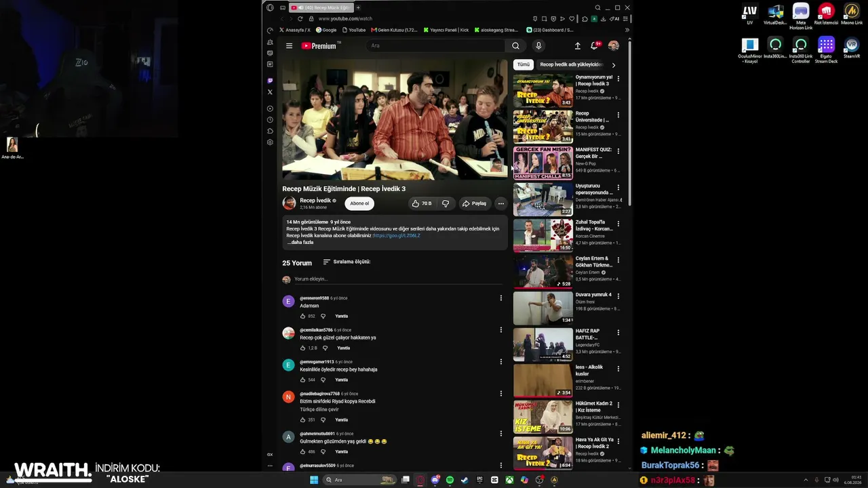Reload the YouTube page
Screen dimensions: 868x488
click(300, 19)
